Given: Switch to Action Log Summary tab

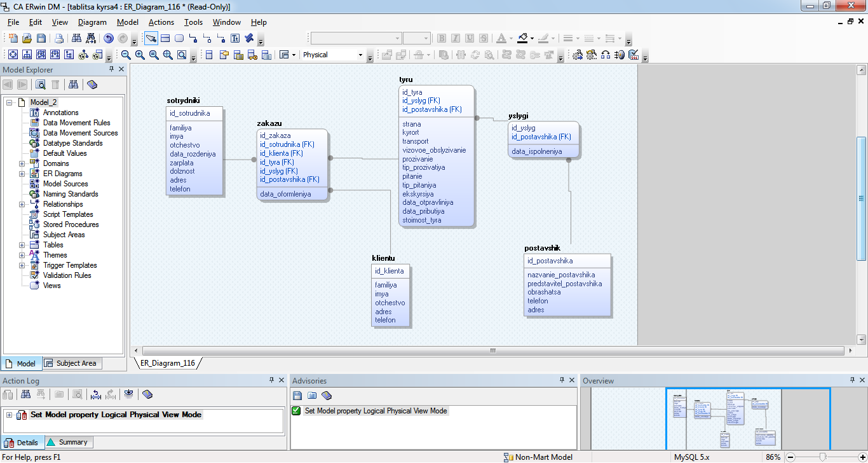Looking at the screenshot, I should pyautogui.click(x=68, y=442).
